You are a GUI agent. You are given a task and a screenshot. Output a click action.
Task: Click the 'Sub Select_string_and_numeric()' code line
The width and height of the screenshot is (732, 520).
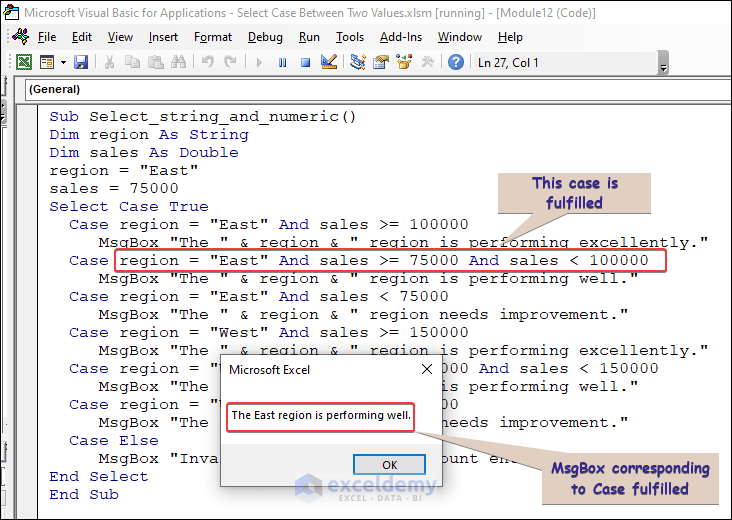tap(203, 116)
